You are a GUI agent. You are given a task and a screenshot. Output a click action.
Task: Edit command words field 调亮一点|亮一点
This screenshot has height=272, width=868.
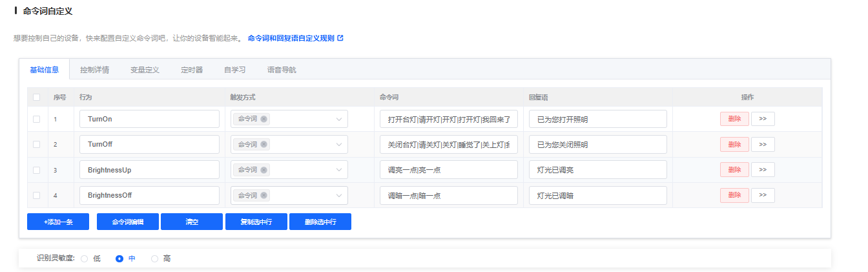tap(449, 170)
